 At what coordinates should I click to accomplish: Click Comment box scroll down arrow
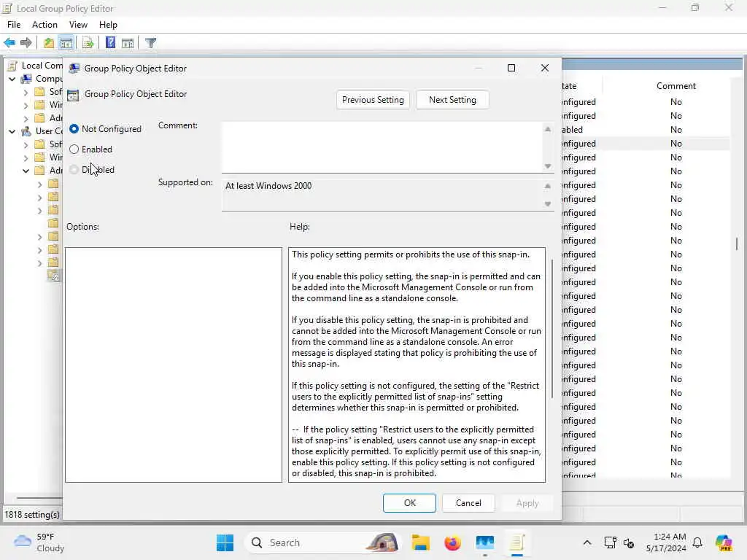pyautogui.click(x=548, y=166)
